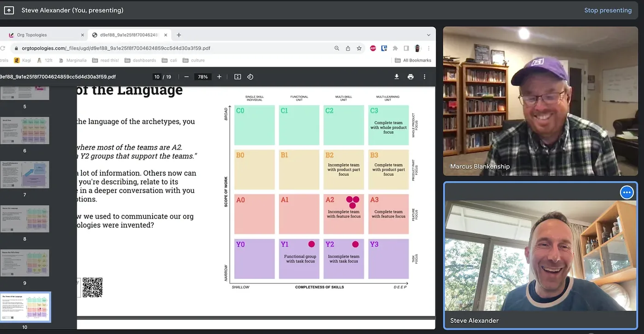Click the Y0 cell in the grid

point(254,259)
